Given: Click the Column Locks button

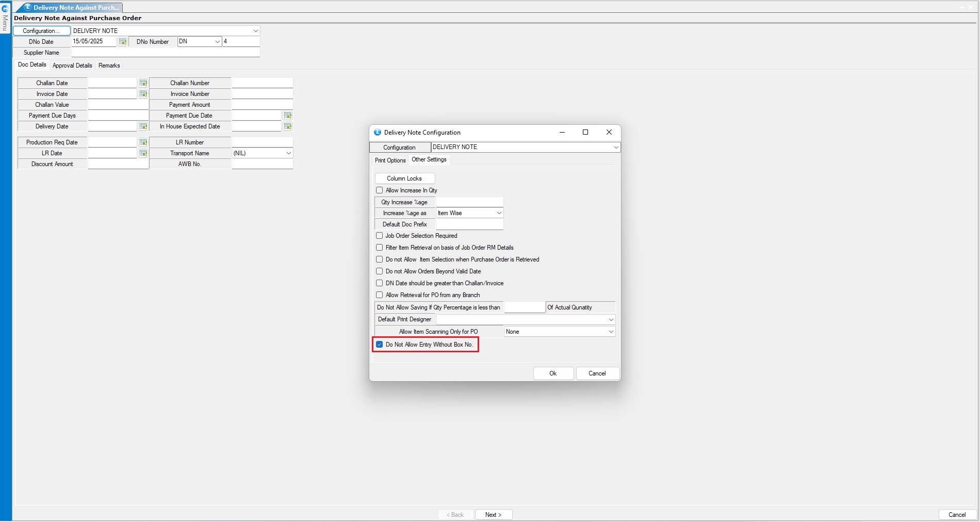Looking at the screenshot, I should (x=404, y=178).
